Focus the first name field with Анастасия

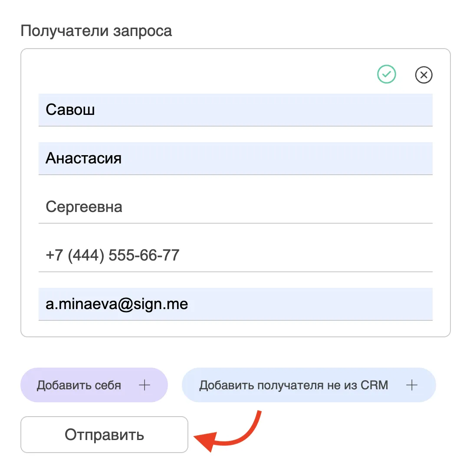(x=236, y=159)
